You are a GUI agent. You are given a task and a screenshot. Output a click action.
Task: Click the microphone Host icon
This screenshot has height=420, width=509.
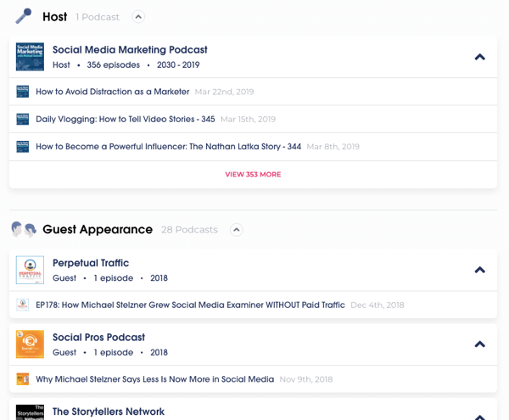click(x=23, y=16)
